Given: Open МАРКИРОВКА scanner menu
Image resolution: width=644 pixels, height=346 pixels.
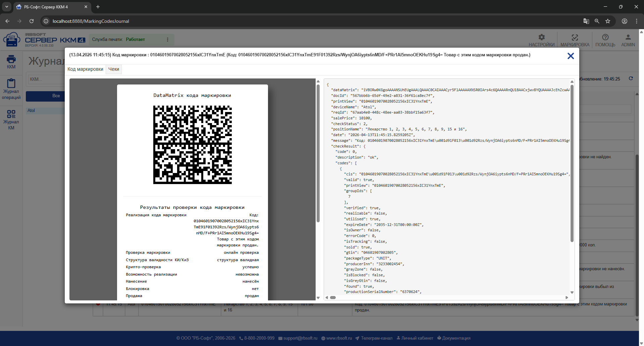Looking at the screenshot, I should coord(575,40).
